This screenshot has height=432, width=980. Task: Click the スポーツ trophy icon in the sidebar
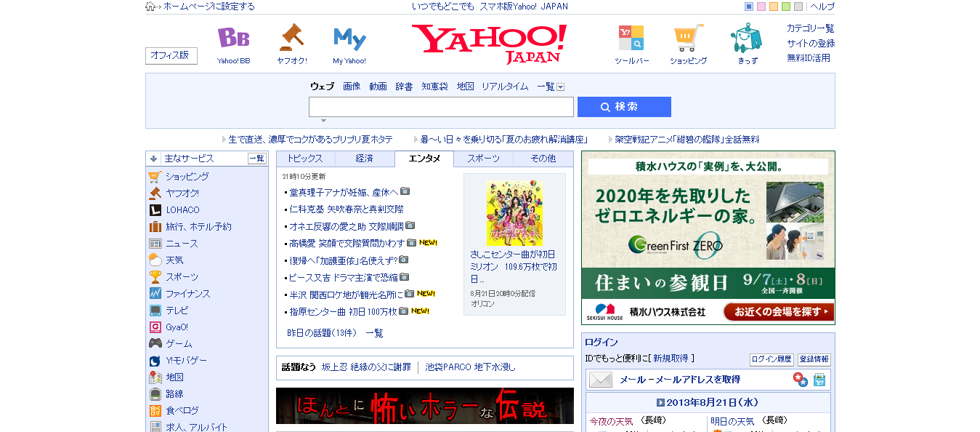pos(155,277)
